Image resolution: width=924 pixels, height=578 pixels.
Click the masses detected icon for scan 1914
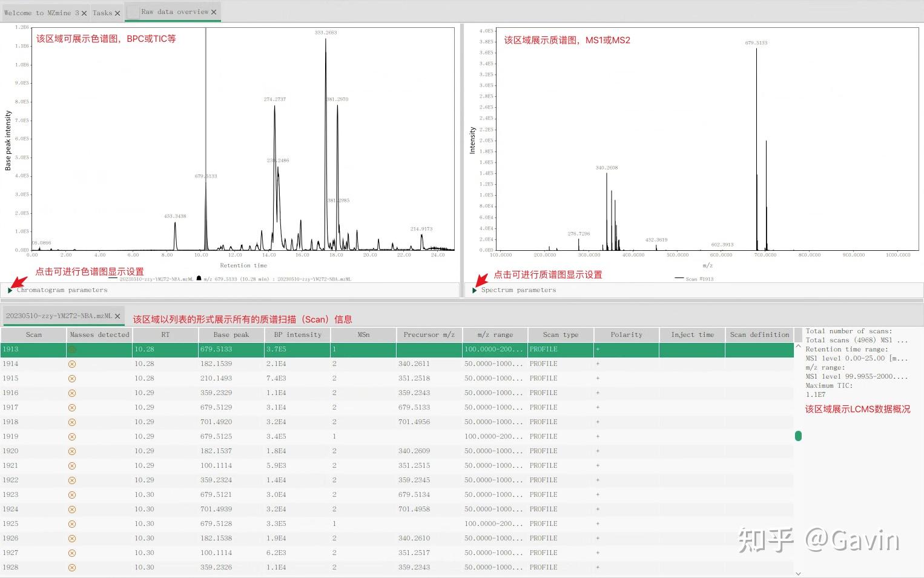pos(72,364)
